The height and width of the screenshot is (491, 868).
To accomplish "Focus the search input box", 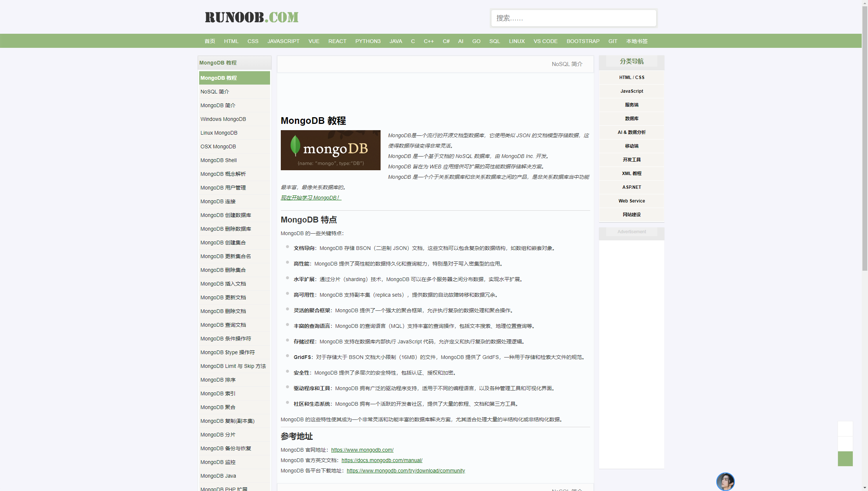I will 573,18.
